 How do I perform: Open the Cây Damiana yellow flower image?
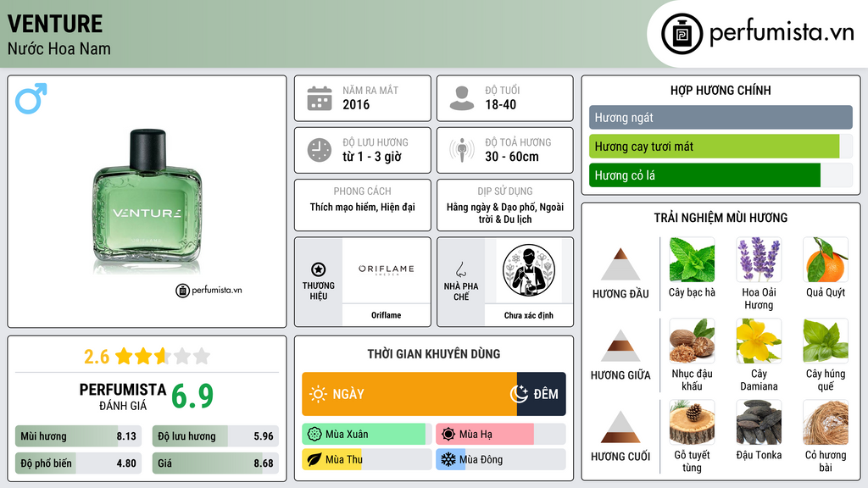click(759, 341)
